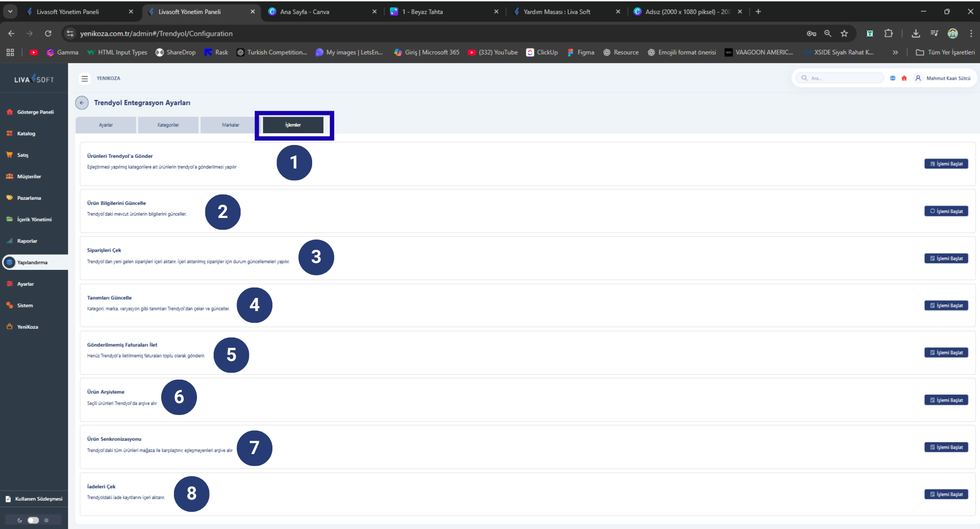Screen dimensions: 980x529
Task: Open the Pazarlama sidebar section
Action: [29, 198]
